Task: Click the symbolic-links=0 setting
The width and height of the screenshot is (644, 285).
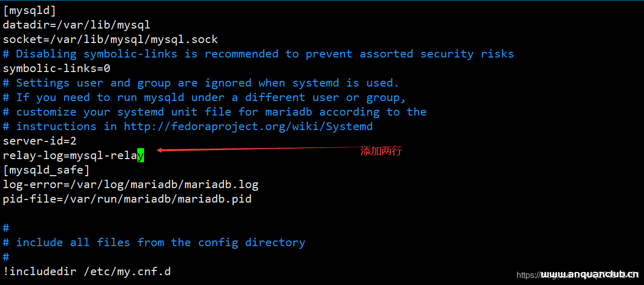Action: tap(56, 68)
